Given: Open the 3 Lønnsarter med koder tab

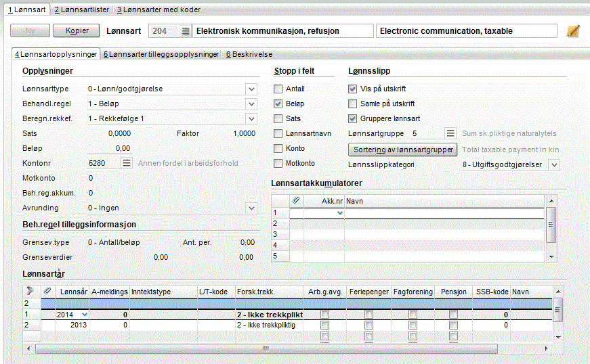Looking at the screenshot, I should point(159,9).
